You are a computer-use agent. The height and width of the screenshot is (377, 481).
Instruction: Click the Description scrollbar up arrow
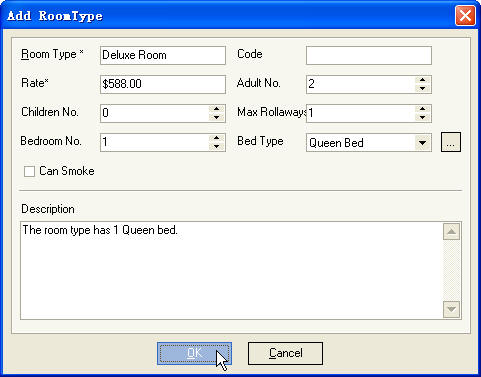pos(451,232)
